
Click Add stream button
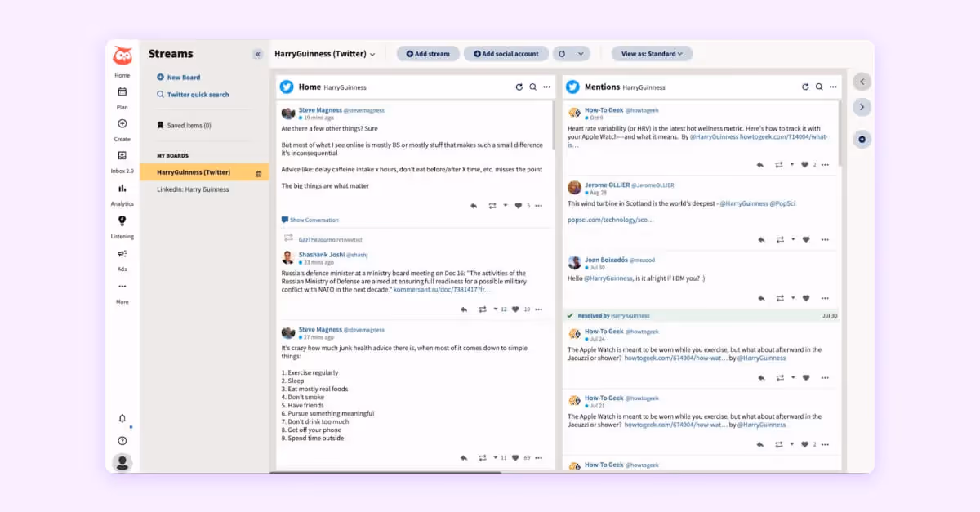(x=428, y=54)
